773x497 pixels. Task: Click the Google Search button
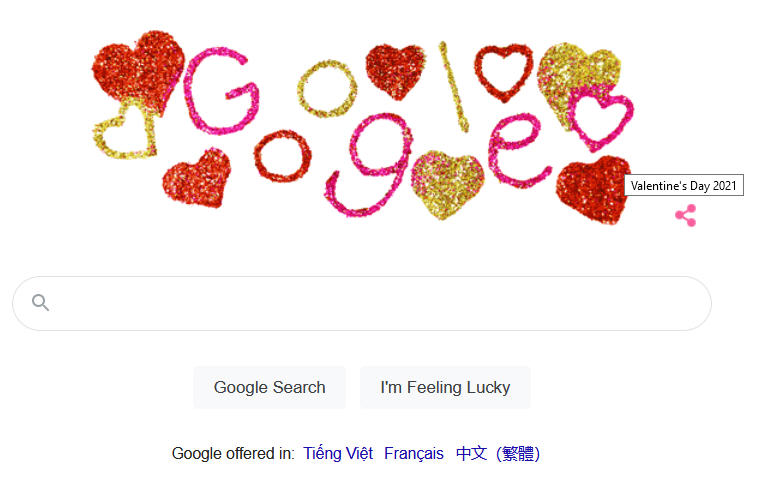[270, 388]
